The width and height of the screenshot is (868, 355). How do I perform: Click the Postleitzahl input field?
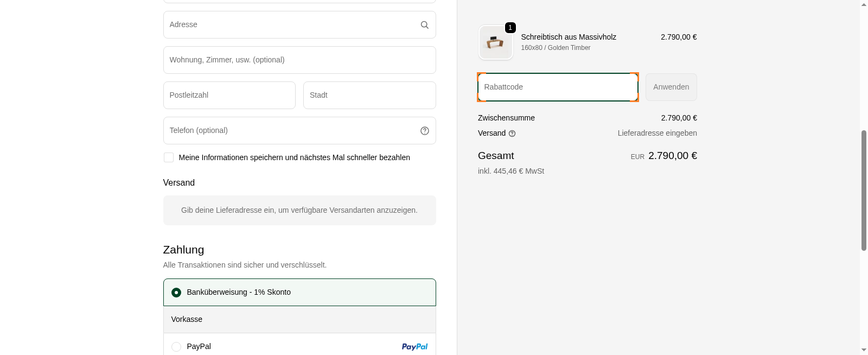229,95
